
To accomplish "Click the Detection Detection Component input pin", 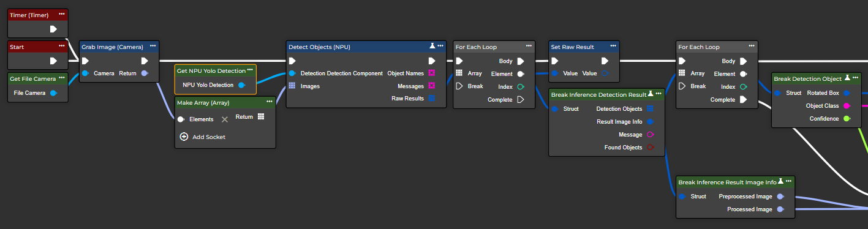I will coord(293,73).
